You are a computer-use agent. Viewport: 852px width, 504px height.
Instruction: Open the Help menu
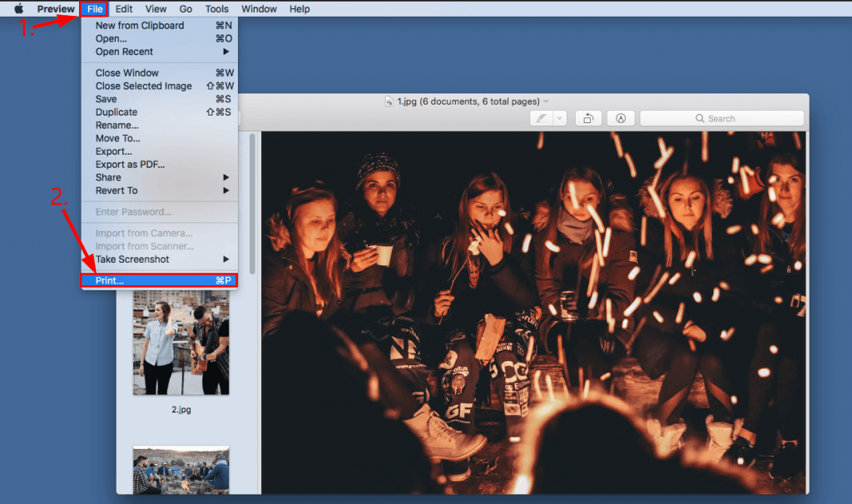(300, 8)
